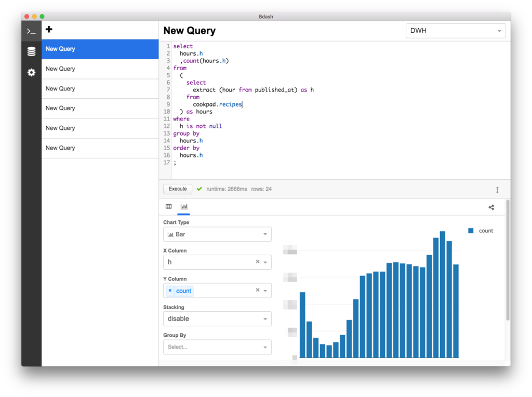Image resolution: width=532 pixels, height=397 pixels.
Task: Open the DWH data source dropdown
Action: 456,31
